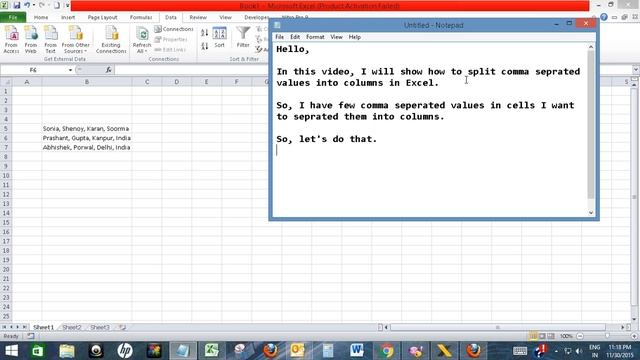Click the insert worksheet tab icon
Image resolution: width=640 pixels, height=360 pixels.
pos(122,327)
